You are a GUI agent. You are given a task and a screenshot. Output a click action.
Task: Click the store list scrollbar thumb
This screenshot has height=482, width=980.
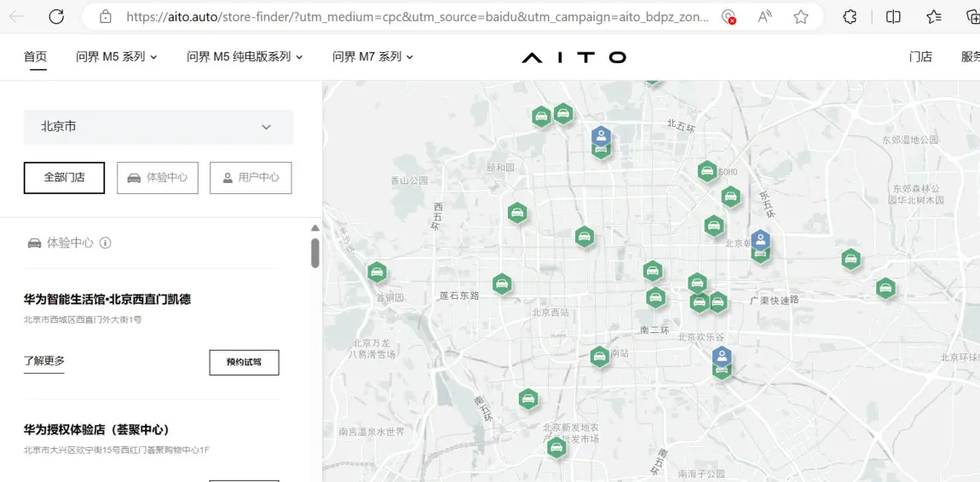(315, 253)
